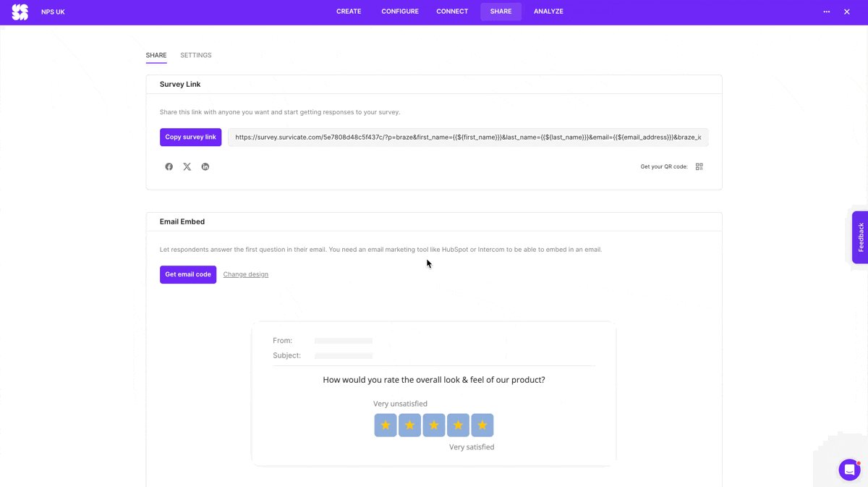The image size is (868, 487).
Task: Click the Get email code button
Action: point(187,274)
